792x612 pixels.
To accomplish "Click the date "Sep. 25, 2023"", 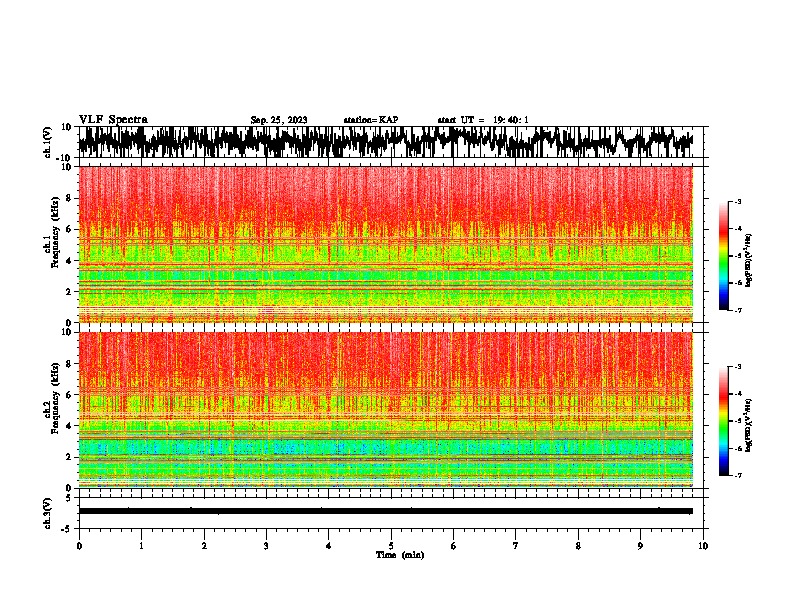I will [x=279, y=120].
